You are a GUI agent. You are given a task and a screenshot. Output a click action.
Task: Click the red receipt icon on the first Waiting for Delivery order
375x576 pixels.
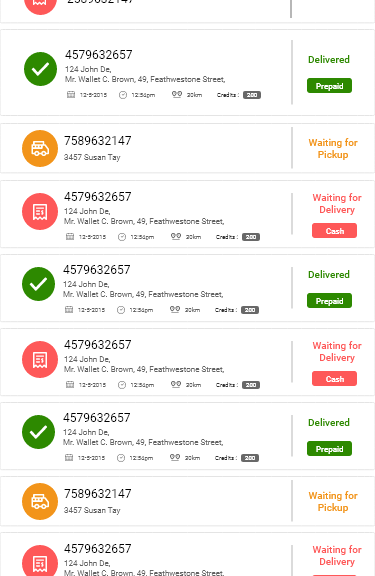tap(40, 212)
